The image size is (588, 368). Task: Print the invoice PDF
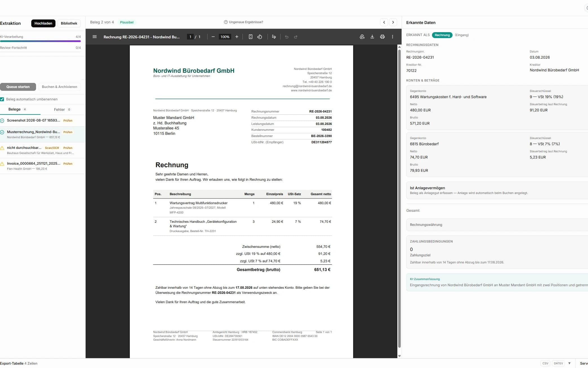pyautogui.click(x=382, y=37)
